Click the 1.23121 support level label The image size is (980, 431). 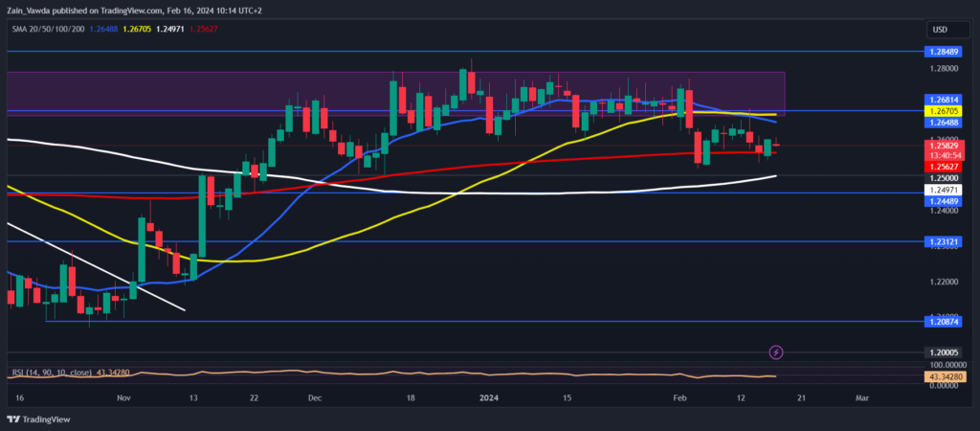click(943, 241)
